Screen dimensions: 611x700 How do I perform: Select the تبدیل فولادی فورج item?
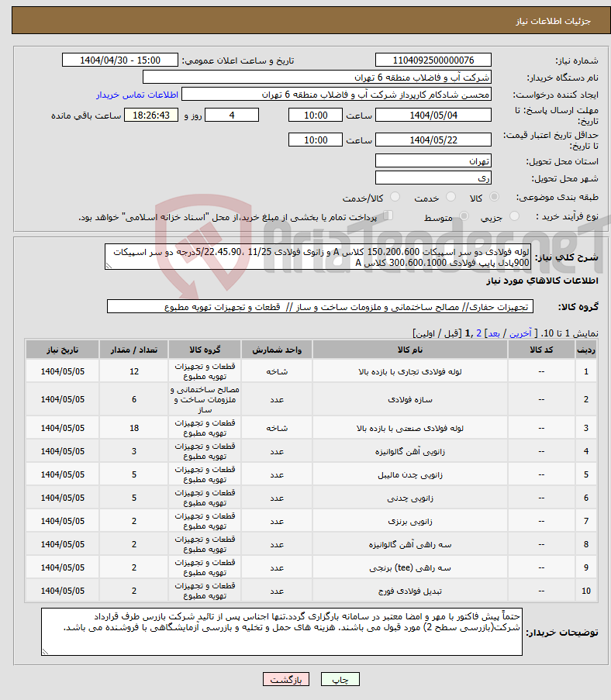pyautogui.click(x=311, y=590)
